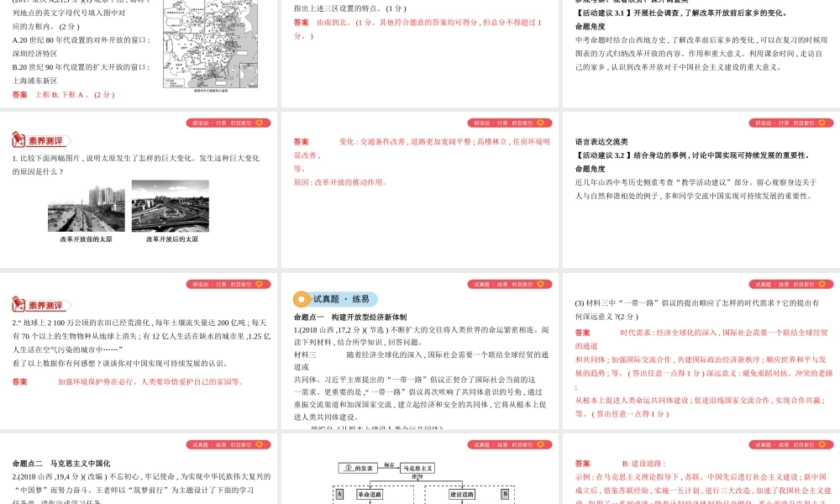Open '栏目索引' on the '语言表达交流类' slide
This screenshot has width=840, height=504.
[804, 123]
